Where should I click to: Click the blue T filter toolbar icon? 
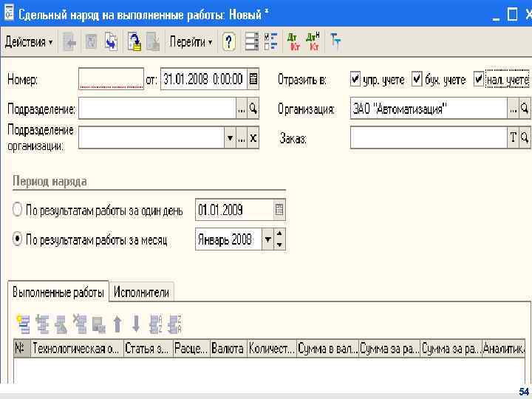[335, 41]
